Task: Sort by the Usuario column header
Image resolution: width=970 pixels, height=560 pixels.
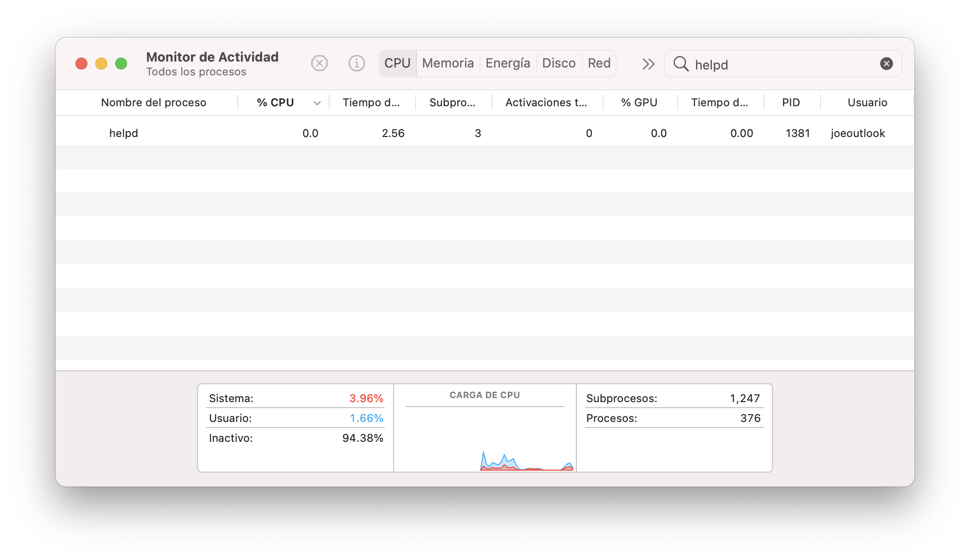Action: tap(867, 103)
